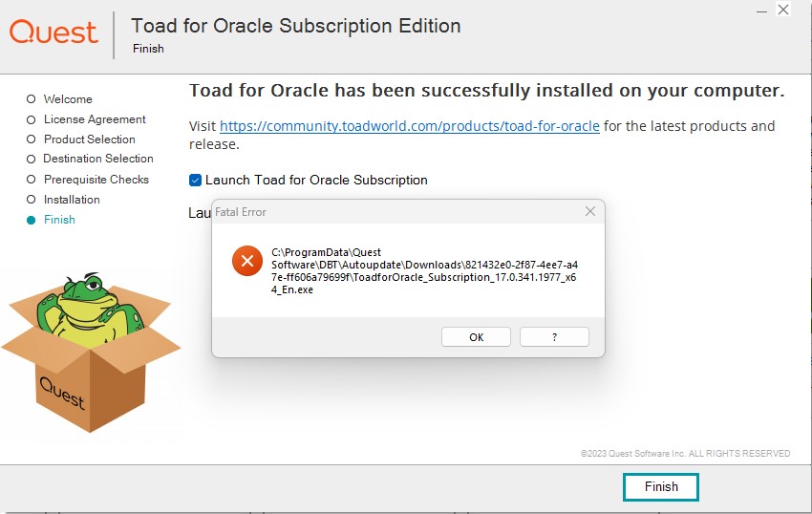Click the question mark help button
812x514 pixels.
click(554, 337)
